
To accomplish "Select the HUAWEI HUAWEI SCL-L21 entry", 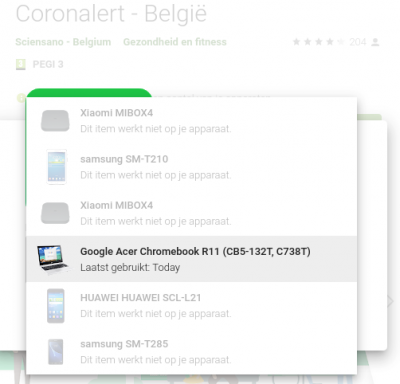I will [191, 305].
